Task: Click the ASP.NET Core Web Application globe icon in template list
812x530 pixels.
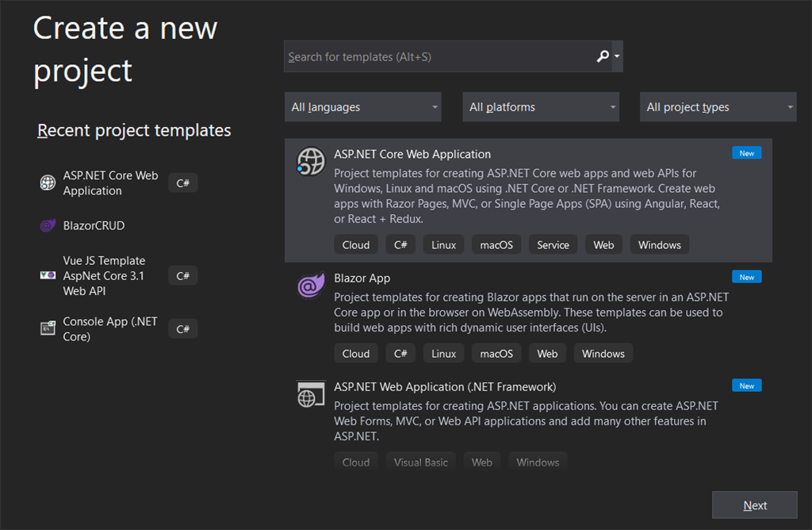Action: point(311,162)
